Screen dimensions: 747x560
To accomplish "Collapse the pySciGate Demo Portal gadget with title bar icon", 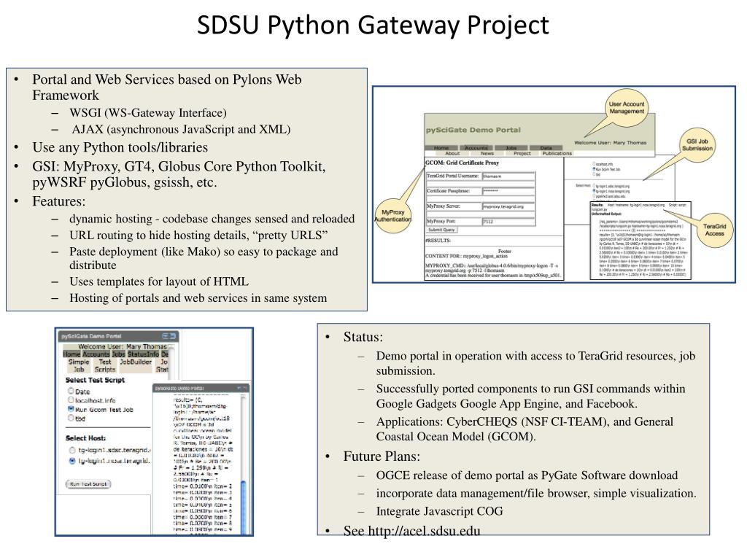I will (173, 336).
